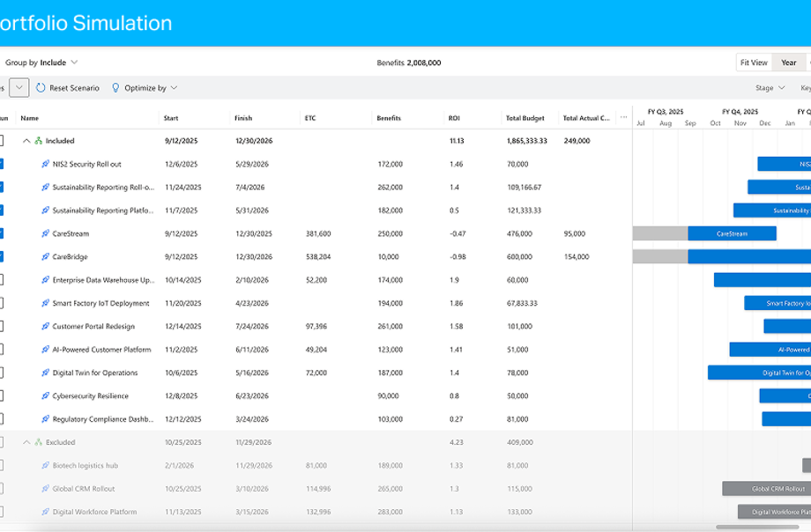Click the Optimize by lightbulb icon
Image resolution: width=811 pixels, height=532 pixels.
coord(115,88)
